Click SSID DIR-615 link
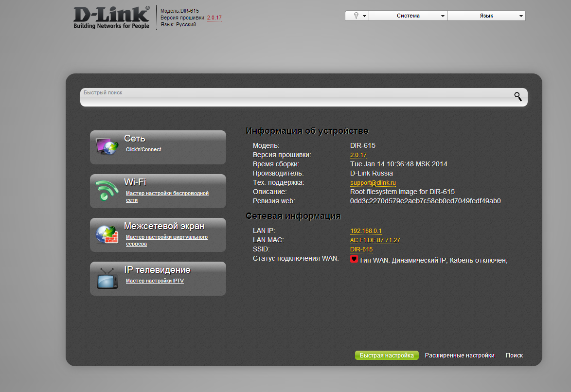 [x=361, y=249]
